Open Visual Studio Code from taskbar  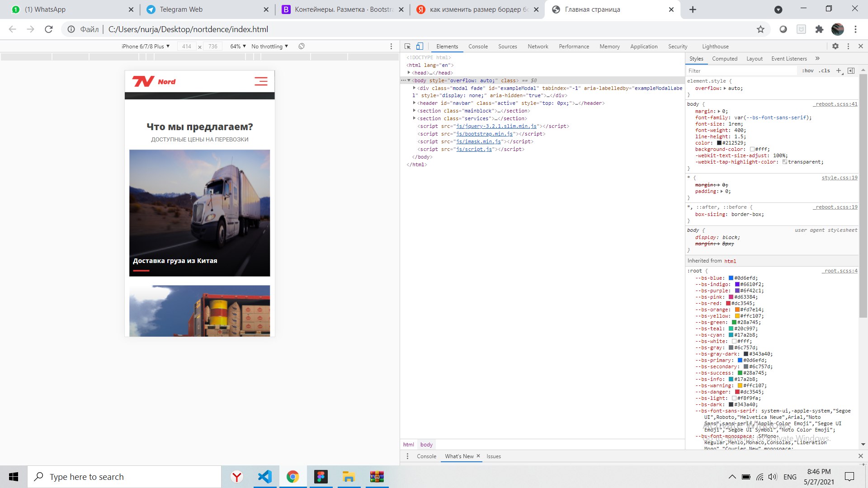point(265,477)
